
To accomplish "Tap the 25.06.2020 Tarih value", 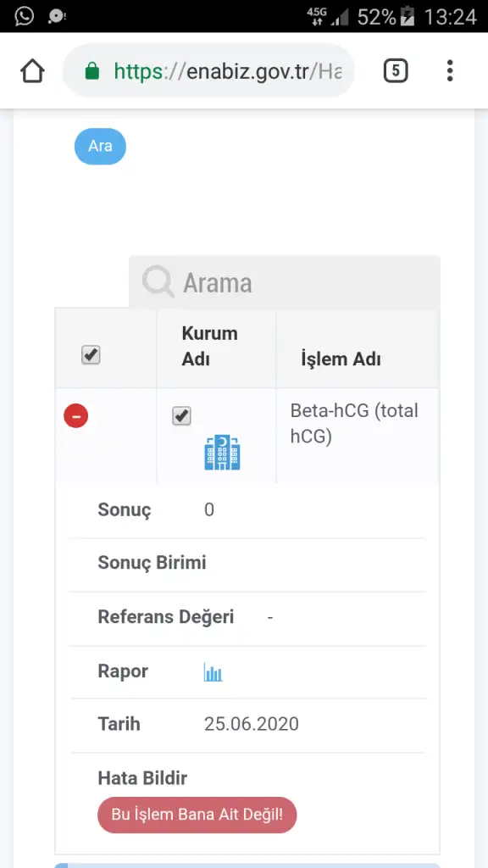I will click(x=251, y=724).
